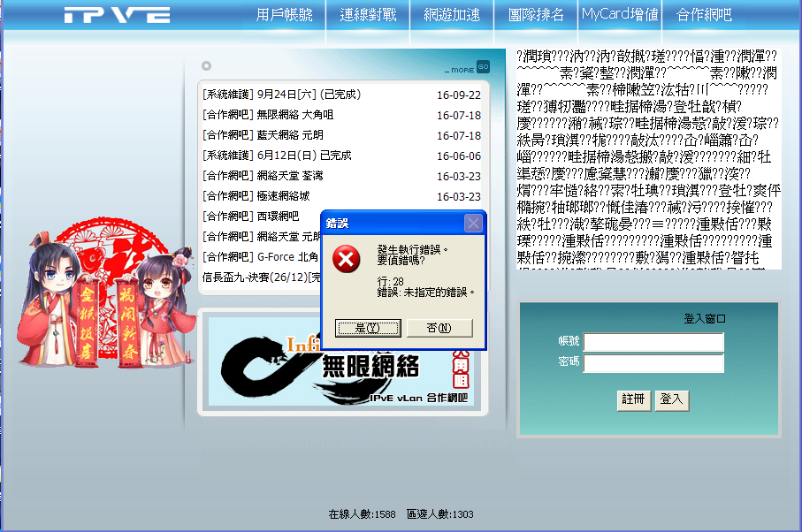Select 網遊加速 in the top navigation

451,14
